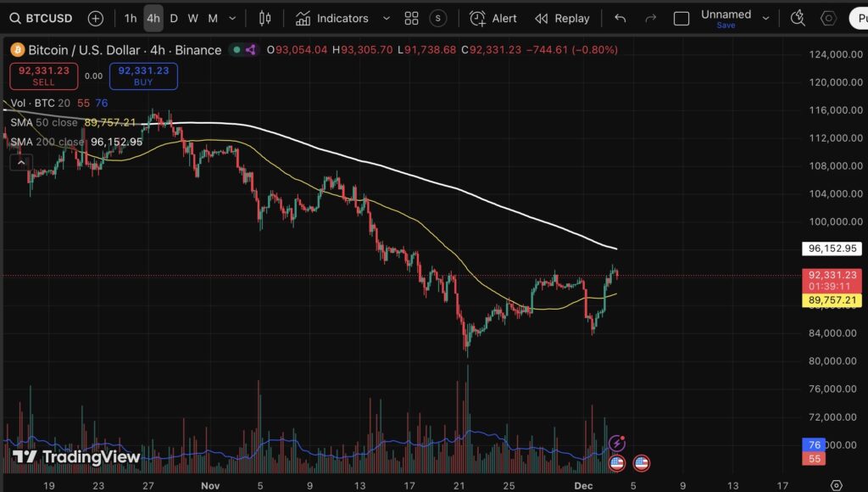
Task: Open the multi-chart layout grid icon
Action: click(x=411, y=18)
